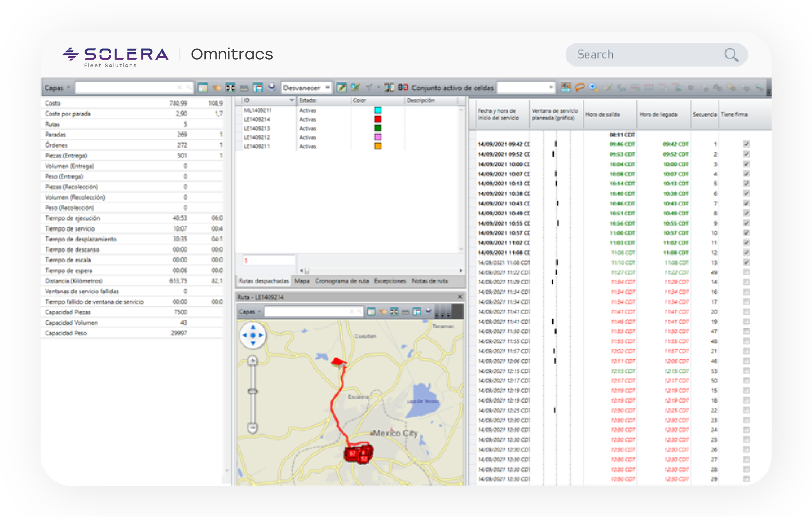Open the Excepciones tab
Screen dimensions: 812x517
pyautogui.click(x=390, y=281)
